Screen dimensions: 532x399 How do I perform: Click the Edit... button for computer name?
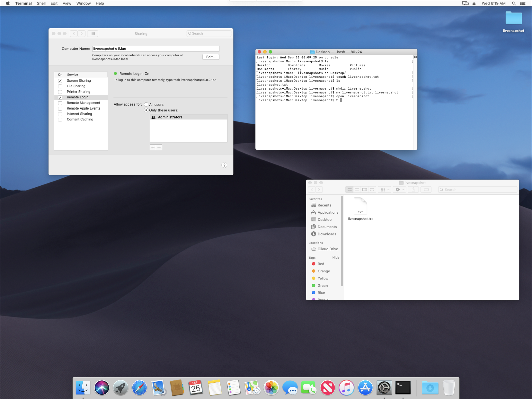[x=211, y=57]
